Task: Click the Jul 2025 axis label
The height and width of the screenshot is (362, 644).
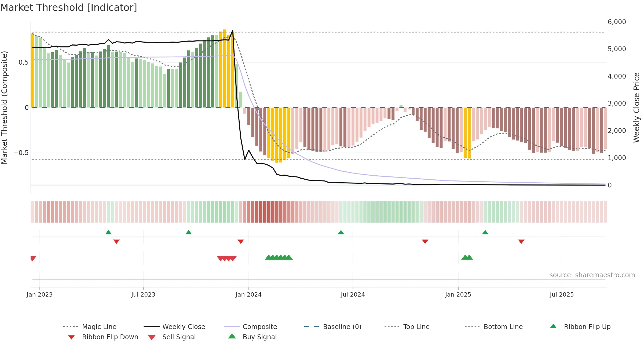Action: pos(562,294)
